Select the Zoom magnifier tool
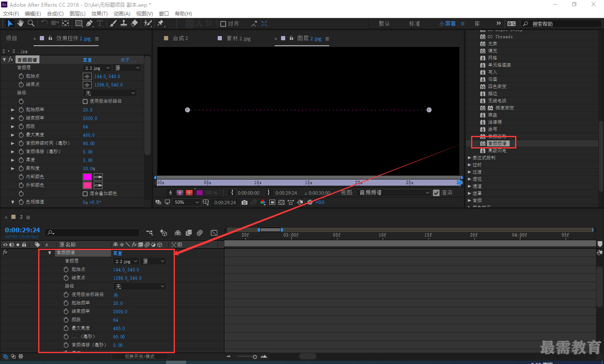The height and width of the screenshot is (364, 604). pyautogui.click(x=31, y=23)
